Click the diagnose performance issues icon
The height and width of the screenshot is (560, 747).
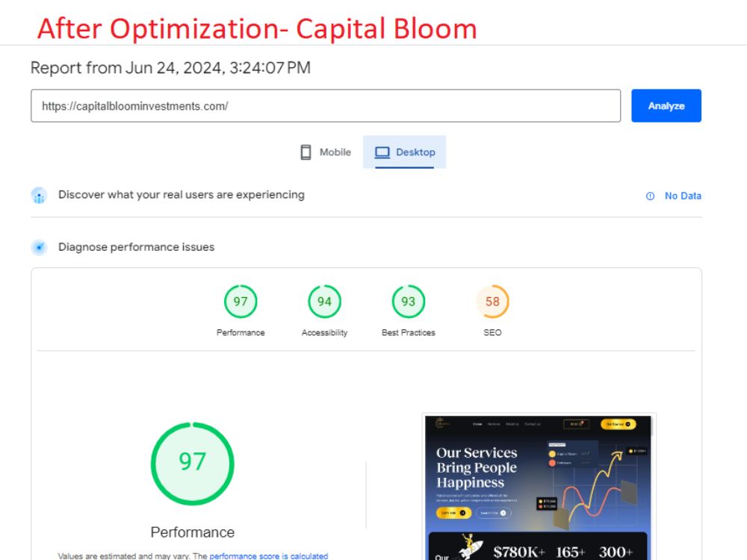pos(39,247)
